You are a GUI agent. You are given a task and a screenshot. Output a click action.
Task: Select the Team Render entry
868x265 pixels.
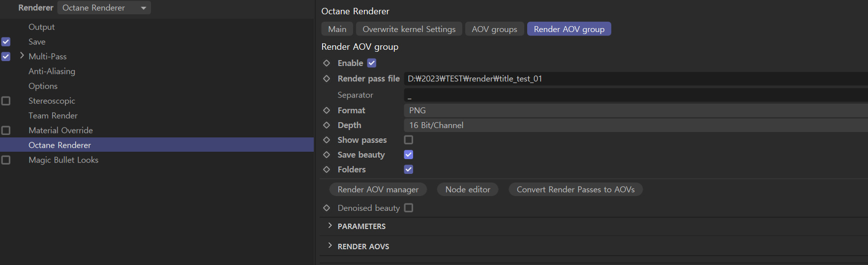(53, 116)
